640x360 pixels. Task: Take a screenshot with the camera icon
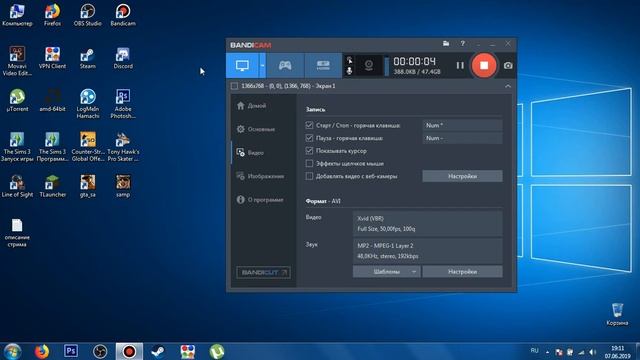point(508,65)
